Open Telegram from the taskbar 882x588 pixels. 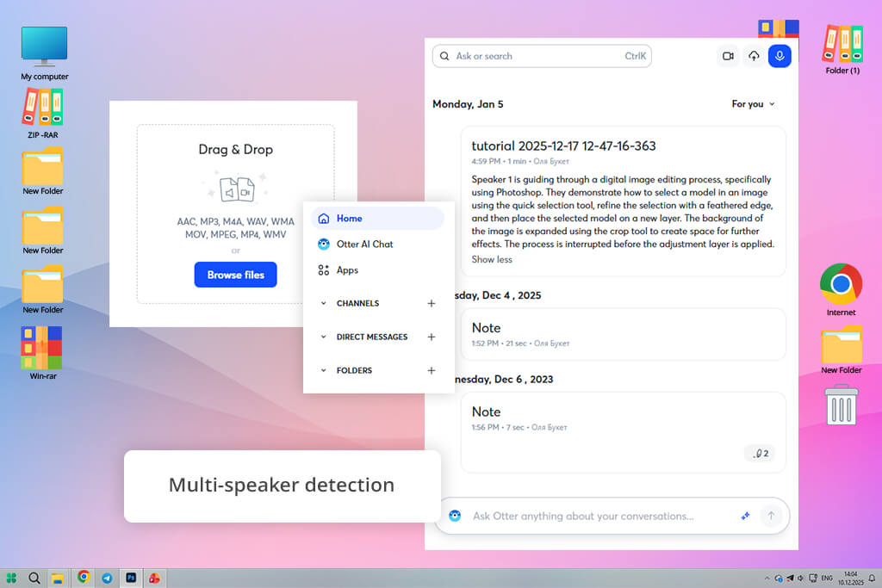[107, 578]
